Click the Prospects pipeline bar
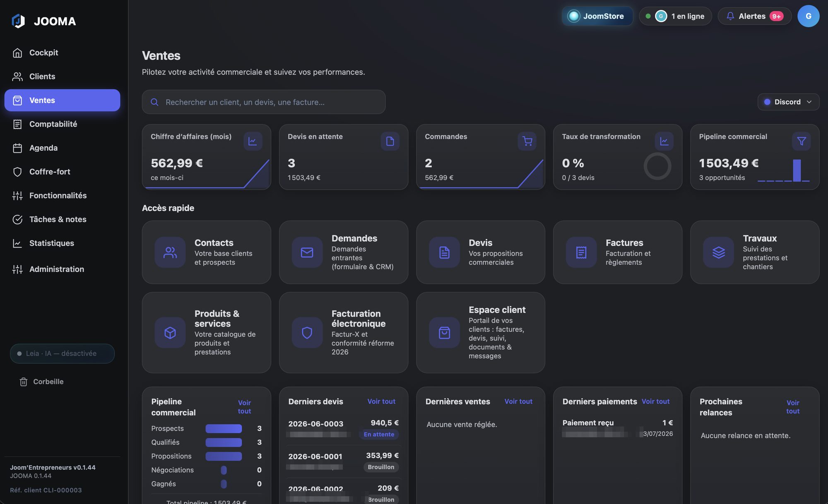Image resolution: width=828 pixels, height=504 pixels. (224, 429)
